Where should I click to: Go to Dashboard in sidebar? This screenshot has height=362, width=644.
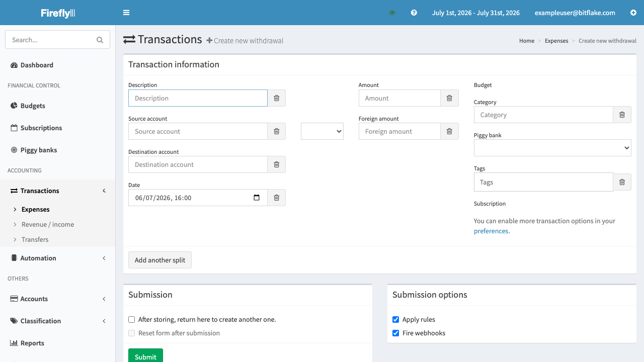pos(37,65)
